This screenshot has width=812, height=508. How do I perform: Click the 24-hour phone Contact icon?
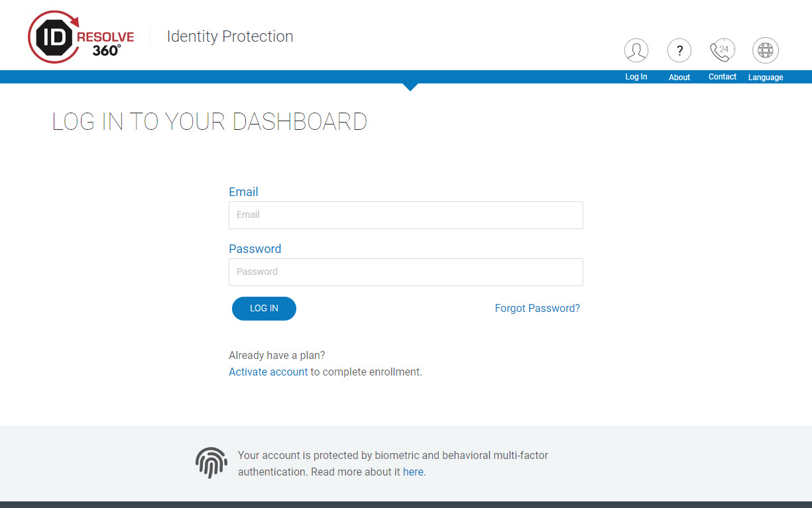722,50
